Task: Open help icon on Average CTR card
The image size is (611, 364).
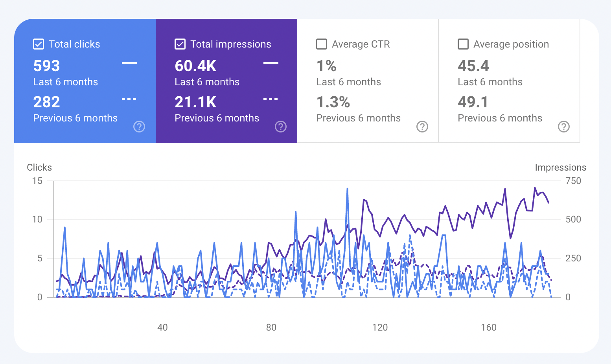Action: (x=422, y=127)
